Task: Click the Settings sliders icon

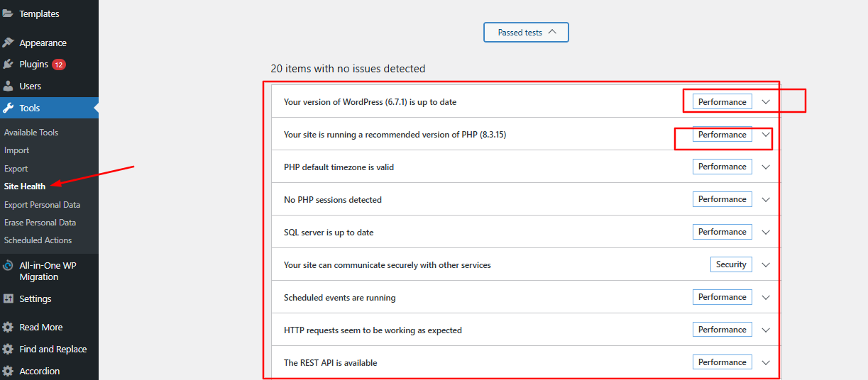Action: 8,298
